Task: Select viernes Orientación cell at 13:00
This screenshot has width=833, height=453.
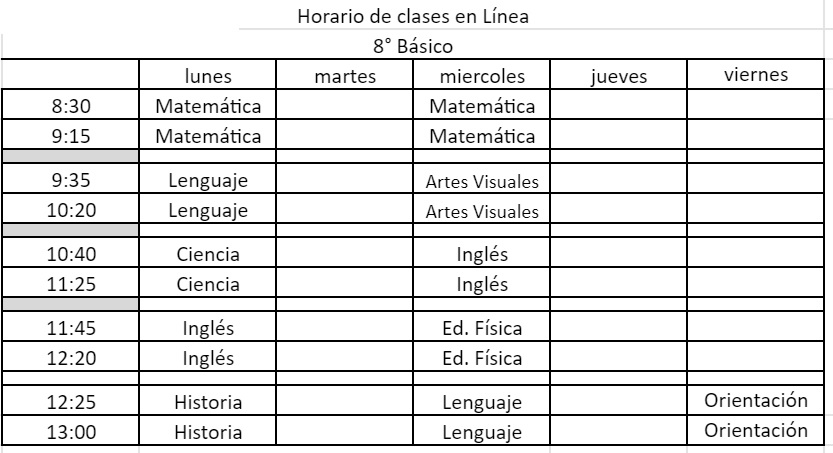Action: tap(756, 432)
